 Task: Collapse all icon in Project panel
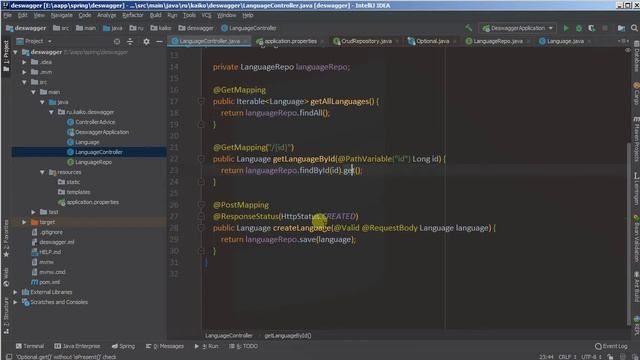click(x=130, y=42)
